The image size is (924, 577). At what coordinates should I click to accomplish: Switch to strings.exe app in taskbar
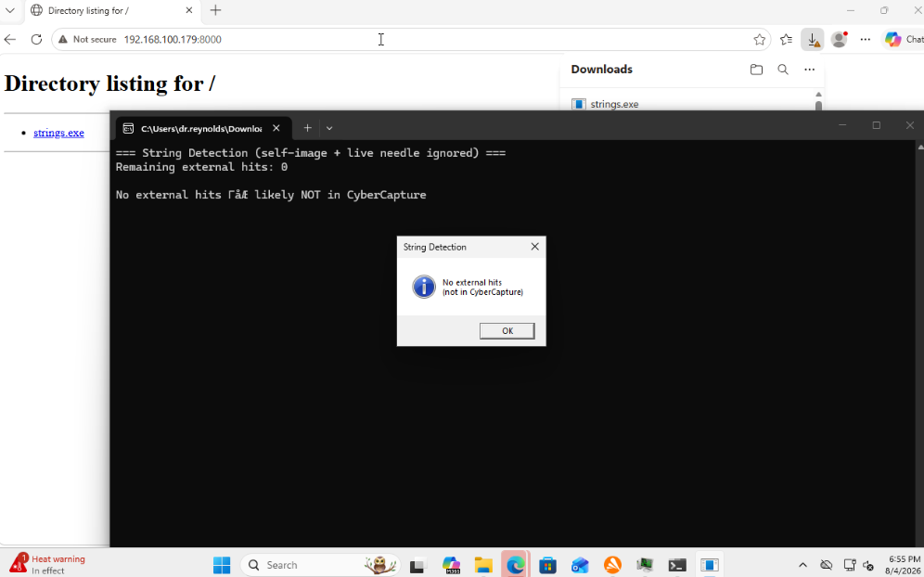(710, 565)
